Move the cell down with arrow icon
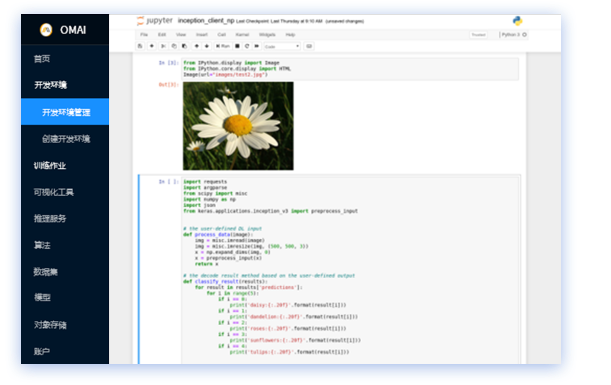The width and height of the screenshot is (611, 385). click(x=207, y=46)
